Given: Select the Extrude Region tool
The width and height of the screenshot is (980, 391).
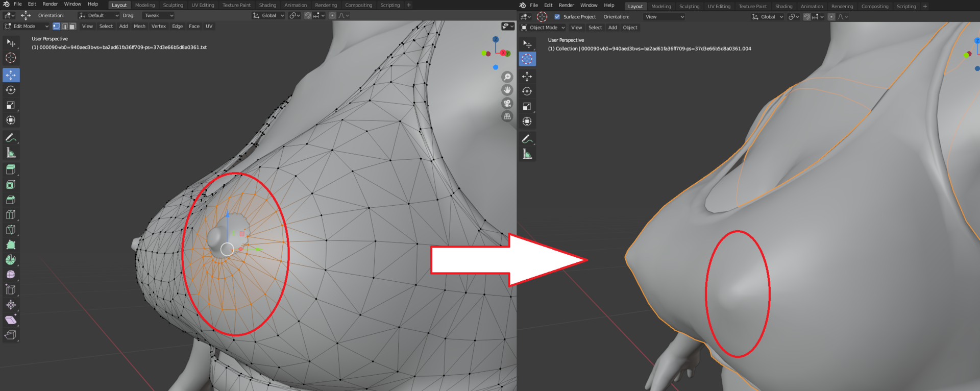Looking at the screenshot, I should (11, 169).
